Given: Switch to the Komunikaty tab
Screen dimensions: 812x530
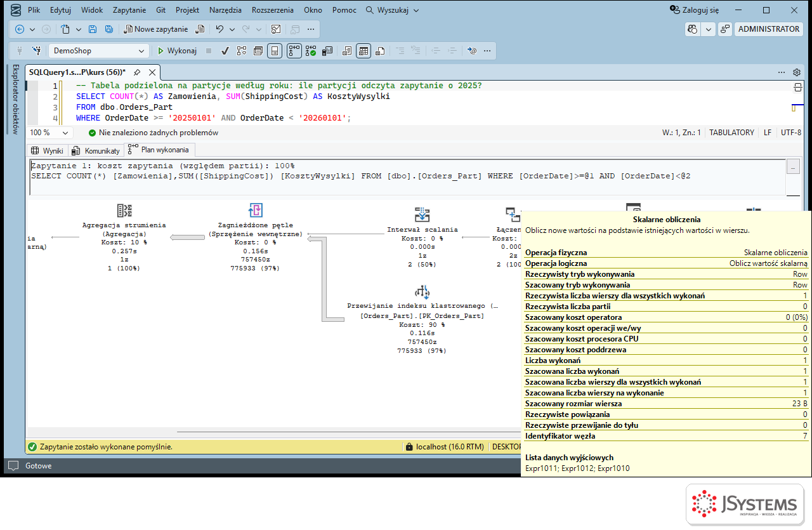Looking at the screenshot, I should 96,150.
